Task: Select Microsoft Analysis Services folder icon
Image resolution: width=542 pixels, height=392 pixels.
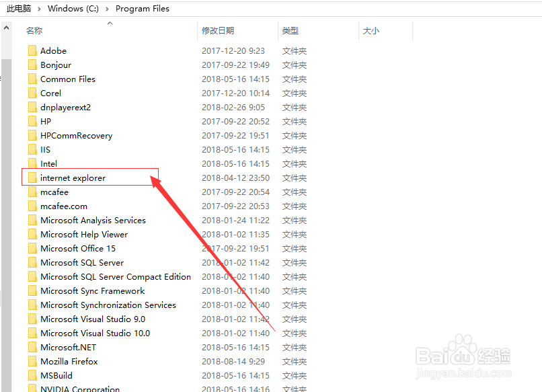Action: (x=32, y=220)
